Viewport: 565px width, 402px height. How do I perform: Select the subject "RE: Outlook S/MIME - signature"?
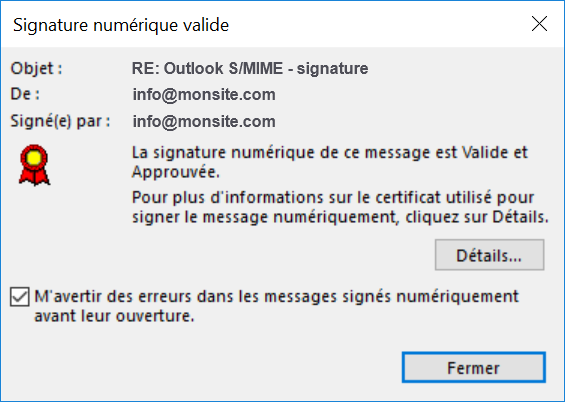coord(250,68)
